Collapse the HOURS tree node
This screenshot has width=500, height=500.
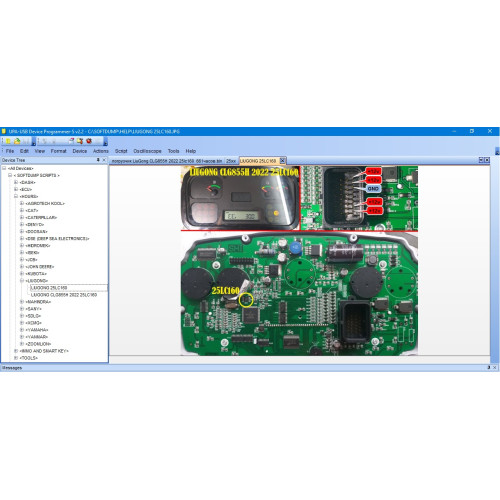pos(16,196)
